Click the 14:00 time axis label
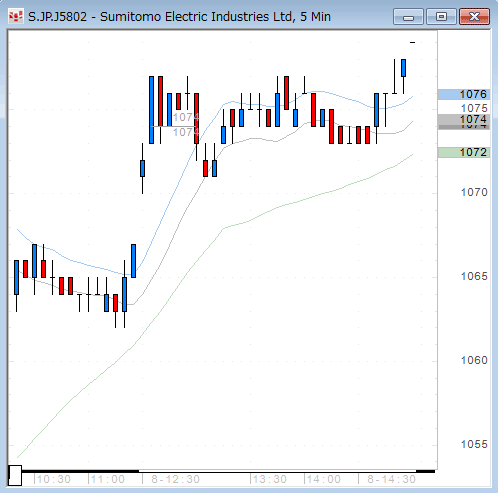The width and height of the screenshot is (498, 493). pos(324,479)
